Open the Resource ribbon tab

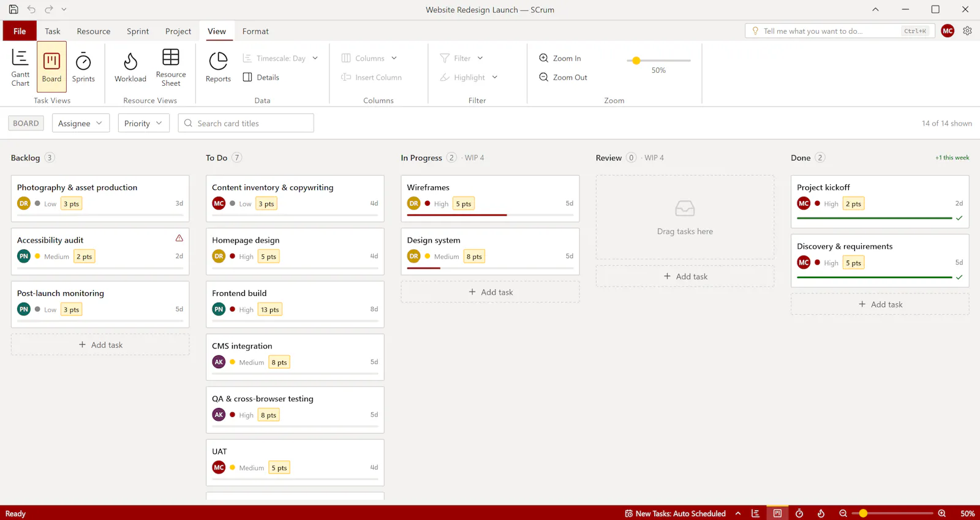coord(94,31)
